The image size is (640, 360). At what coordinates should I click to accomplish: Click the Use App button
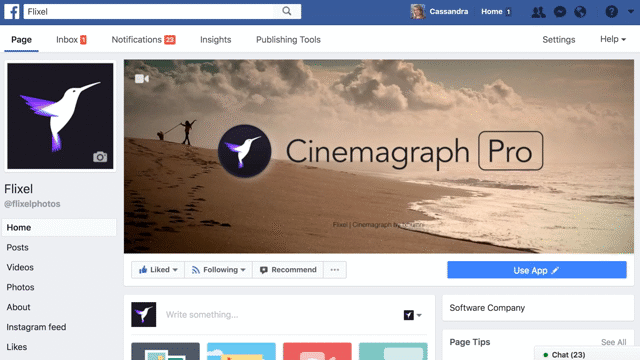(x=537, y=270)
